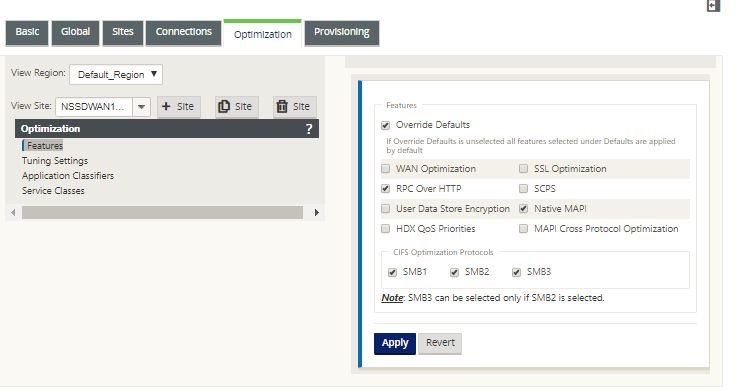
Task: Click the clone Site copy icon
Action: click(x=224, y=107)
